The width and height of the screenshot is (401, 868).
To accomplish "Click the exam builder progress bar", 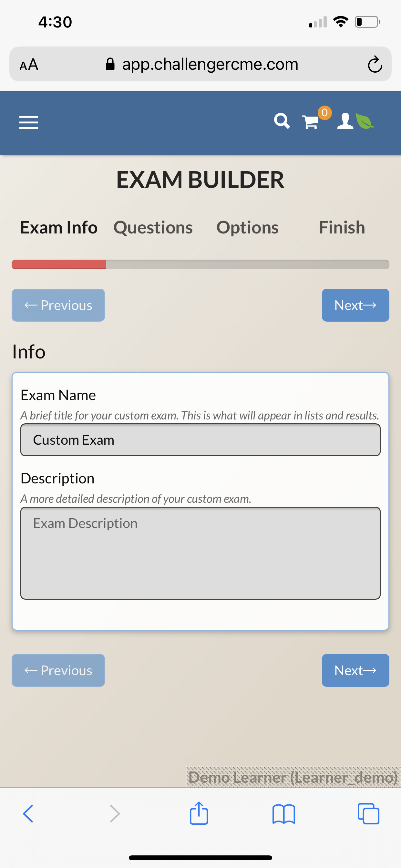I will click(200, 264).
